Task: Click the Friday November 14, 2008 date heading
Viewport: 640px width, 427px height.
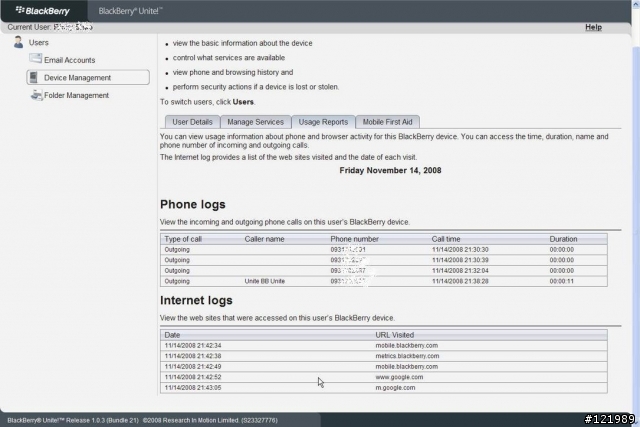Action: (390, 170)
